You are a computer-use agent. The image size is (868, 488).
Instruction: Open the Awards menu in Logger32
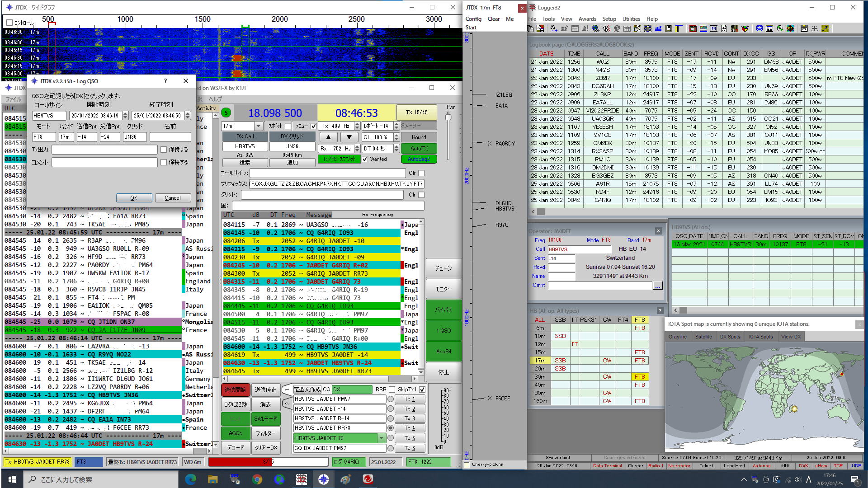[587, 19]
